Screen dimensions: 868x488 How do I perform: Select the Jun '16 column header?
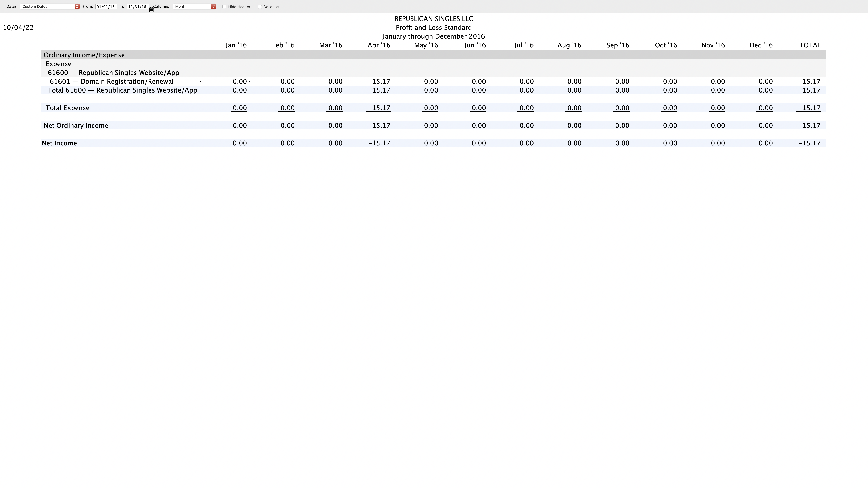coord(475,45)
